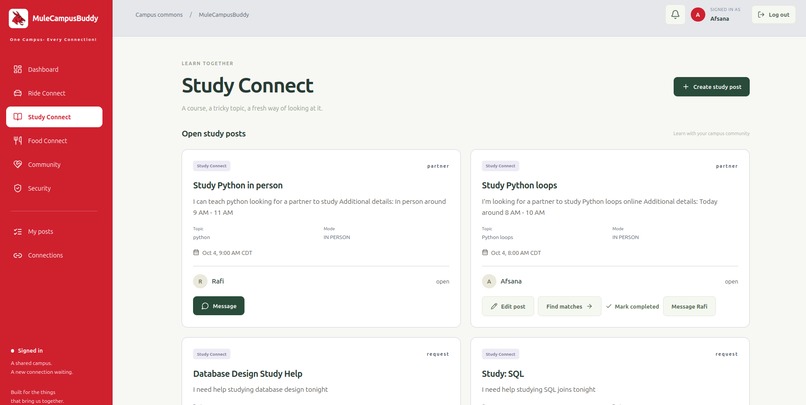Edit the Study Python loops post
The width and height of the screenshot is (806, 405).
click(x=508, y=306)
